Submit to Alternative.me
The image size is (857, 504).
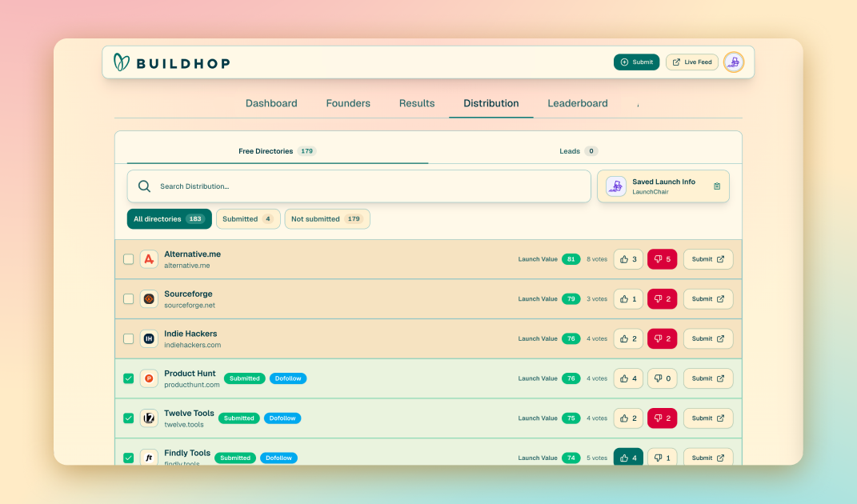click(708, 259)
